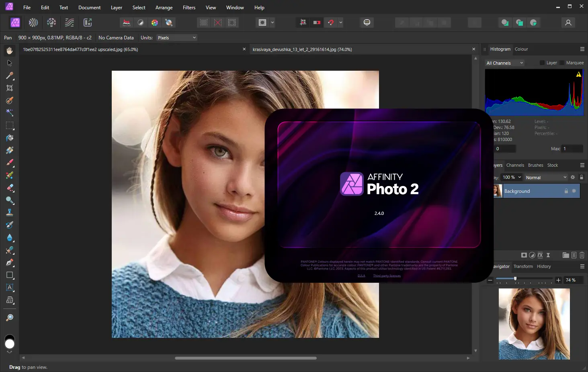588x372 pixels.
Task: Open the Filters menu
Action: click(189, 8)
